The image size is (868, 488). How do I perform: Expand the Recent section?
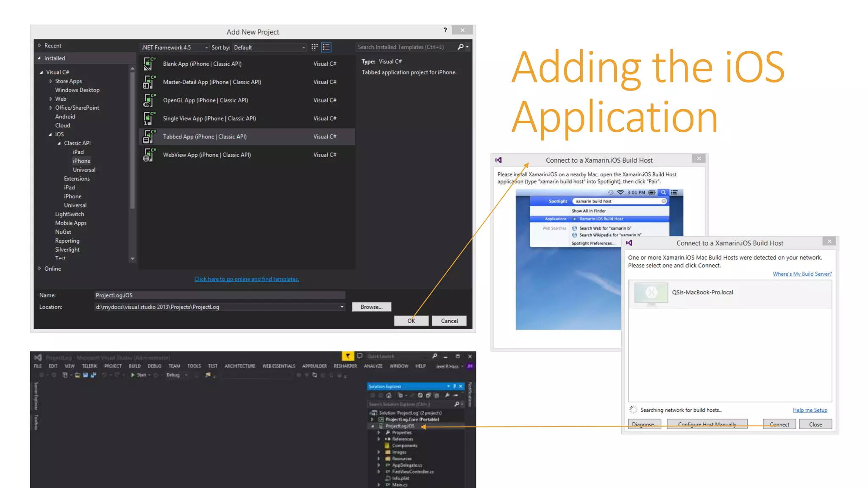click(x=39, y=46)
